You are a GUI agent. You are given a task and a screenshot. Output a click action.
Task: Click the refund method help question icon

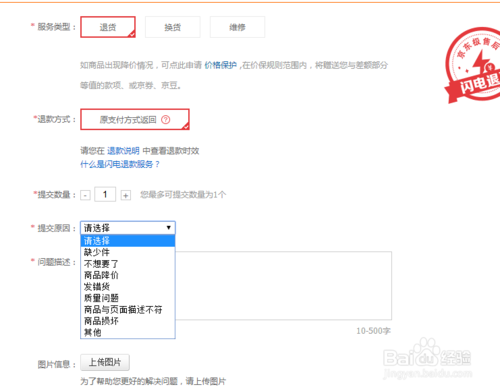pyautogui.click(x=166, y=120)
